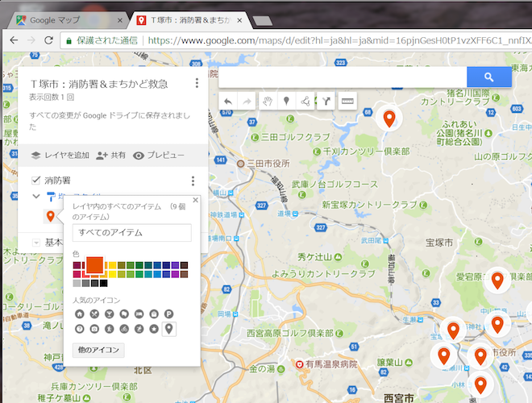Close the icon style popup

(x=195, y=200)
